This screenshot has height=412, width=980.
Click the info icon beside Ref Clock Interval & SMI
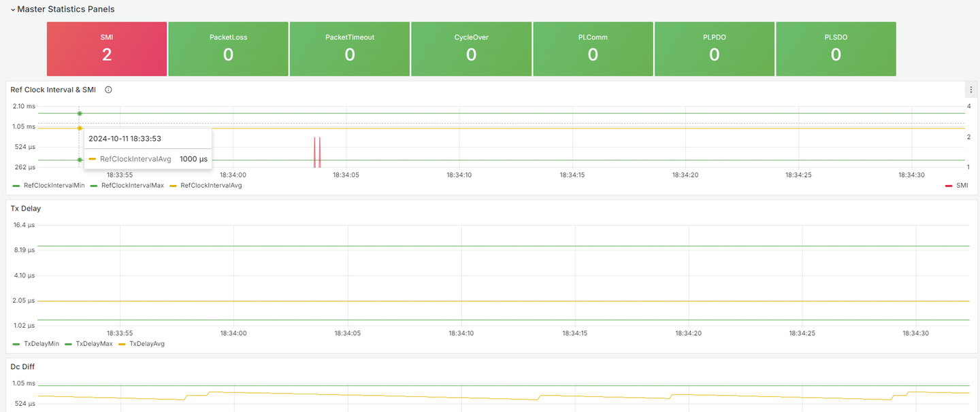[x=108, y=90]
